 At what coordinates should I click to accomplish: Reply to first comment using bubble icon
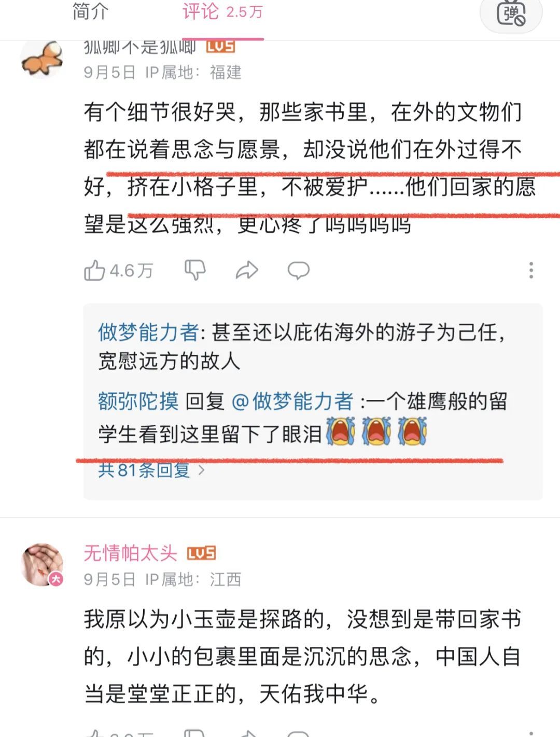pyautogui.click(x=299, y=270)
